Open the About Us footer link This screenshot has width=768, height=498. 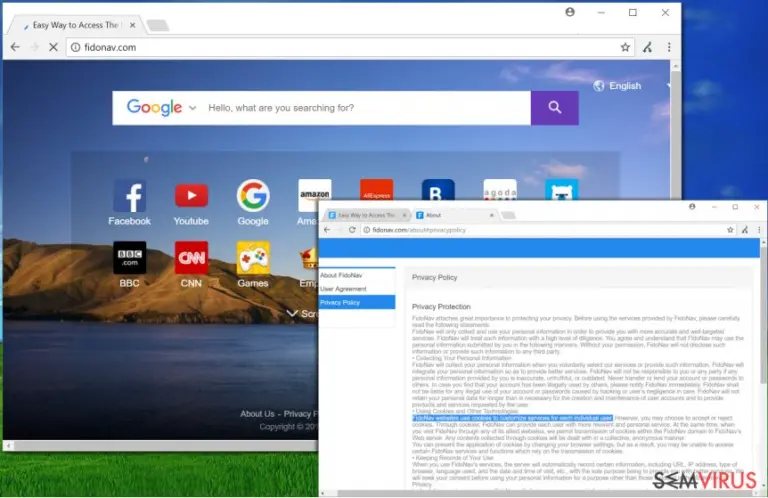tap(257, 414)
